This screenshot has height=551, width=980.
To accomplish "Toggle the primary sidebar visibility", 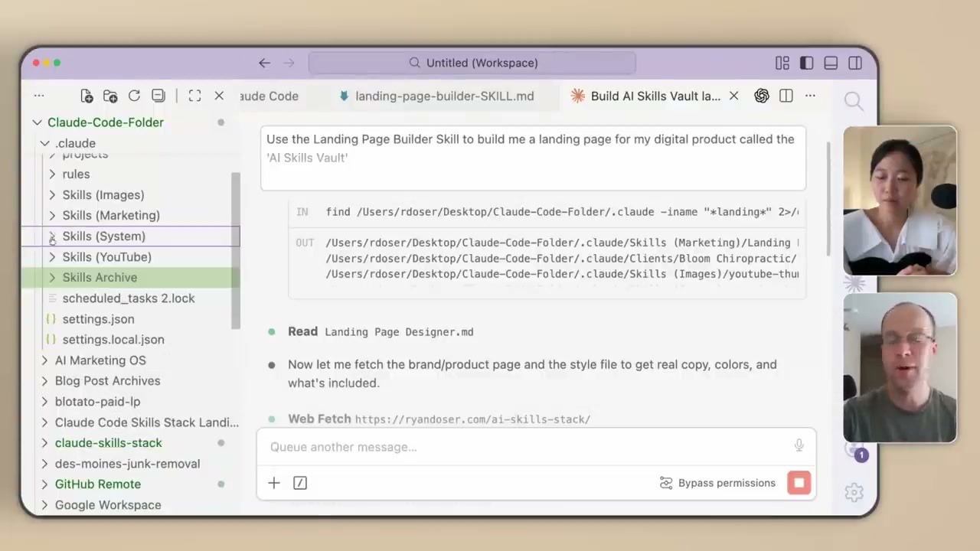I will (x=806, y=64).
